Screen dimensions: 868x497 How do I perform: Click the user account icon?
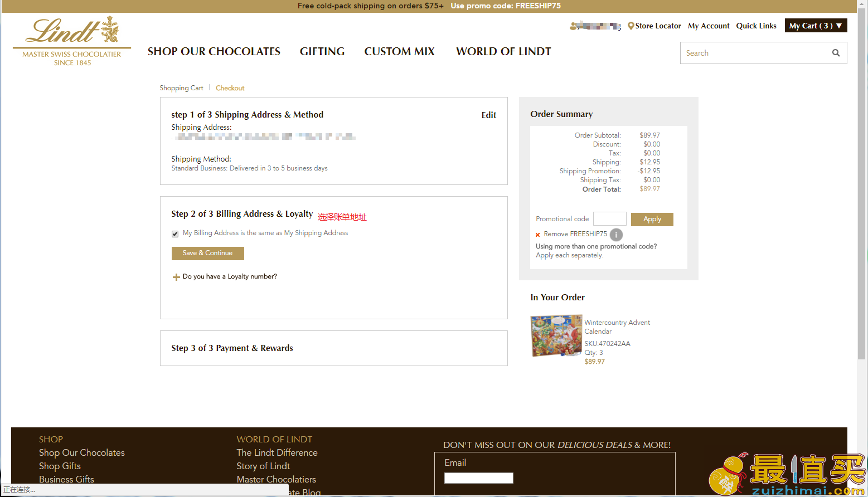coord(574,26)
